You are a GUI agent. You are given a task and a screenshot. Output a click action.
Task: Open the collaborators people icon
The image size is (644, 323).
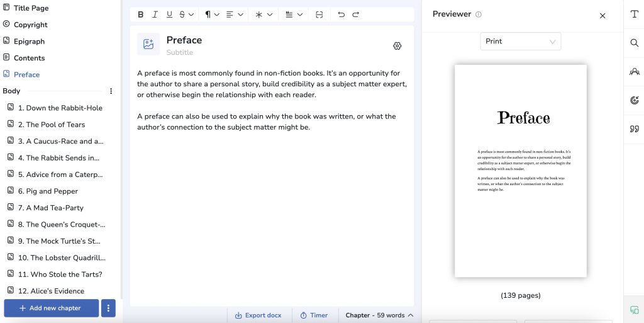[x=634, y=72]
